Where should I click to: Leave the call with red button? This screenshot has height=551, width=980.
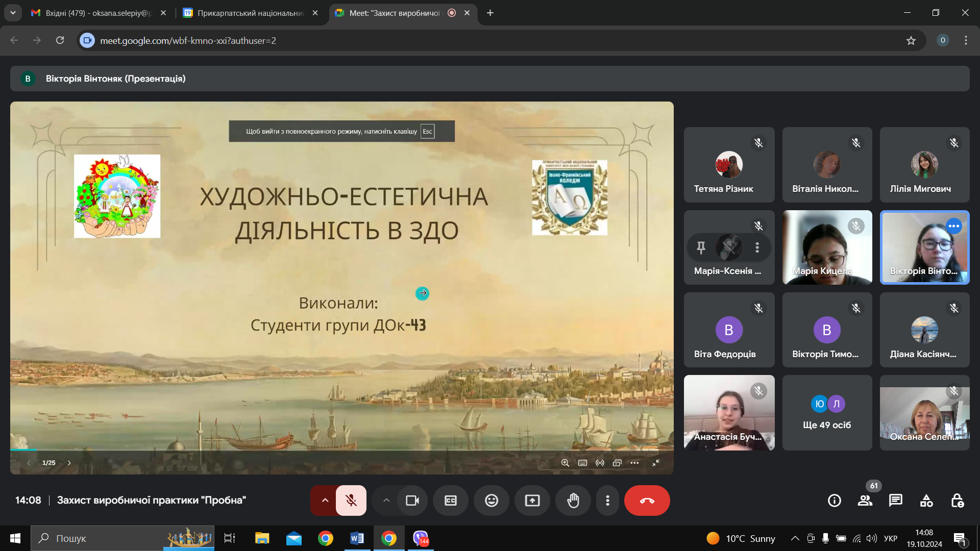[x=647, y=500]
